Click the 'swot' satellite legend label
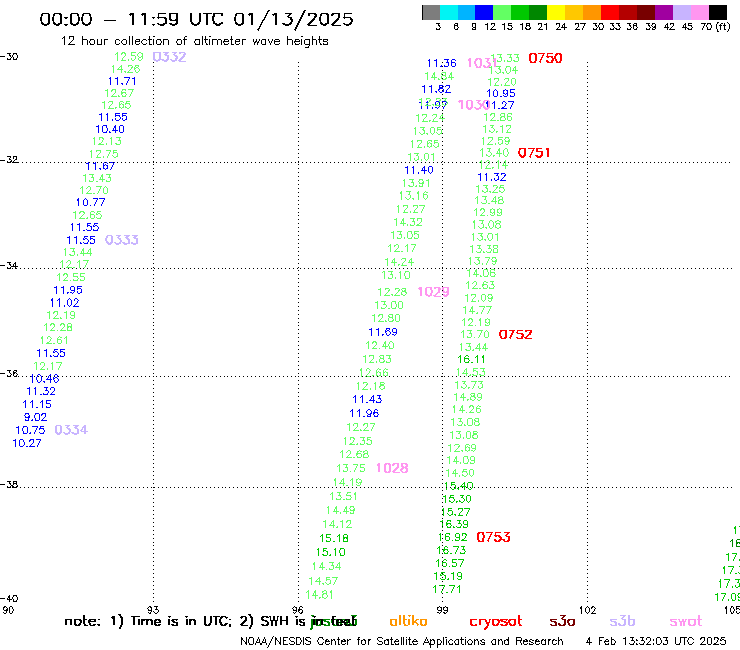The width and height of the screenshot is (740, 650). point(686,622)
